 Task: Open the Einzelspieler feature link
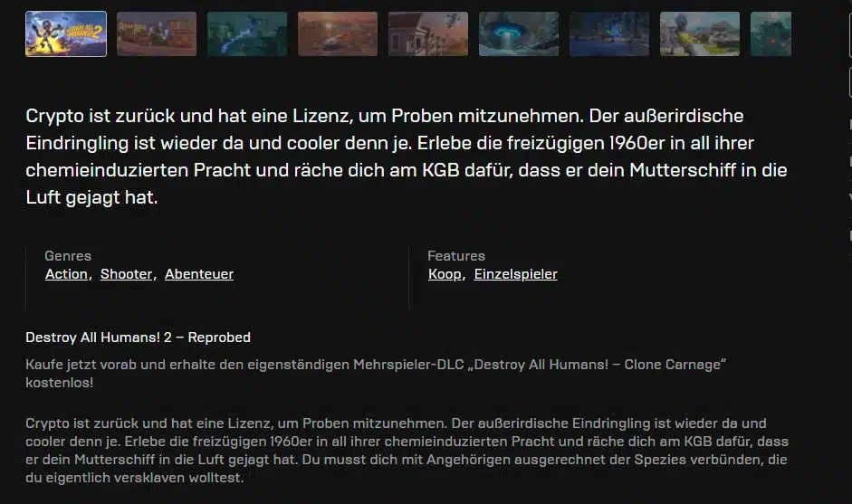[x=516, y=274]
